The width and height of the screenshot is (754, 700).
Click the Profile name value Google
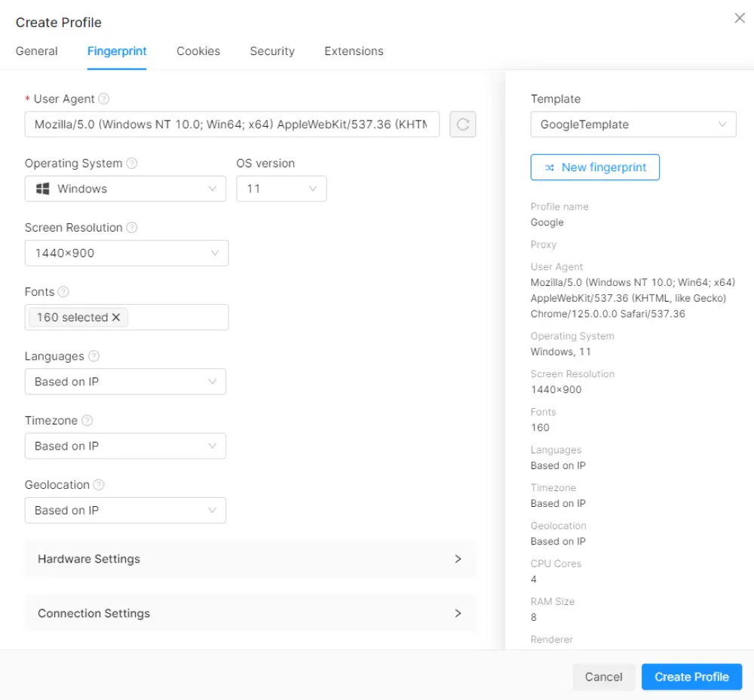547,223
